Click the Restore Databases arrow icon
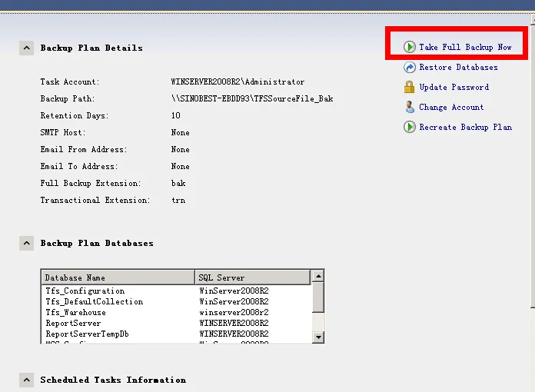Image resolution: width=535 pixels, height=392 pixels. click(x=410, y=68)
